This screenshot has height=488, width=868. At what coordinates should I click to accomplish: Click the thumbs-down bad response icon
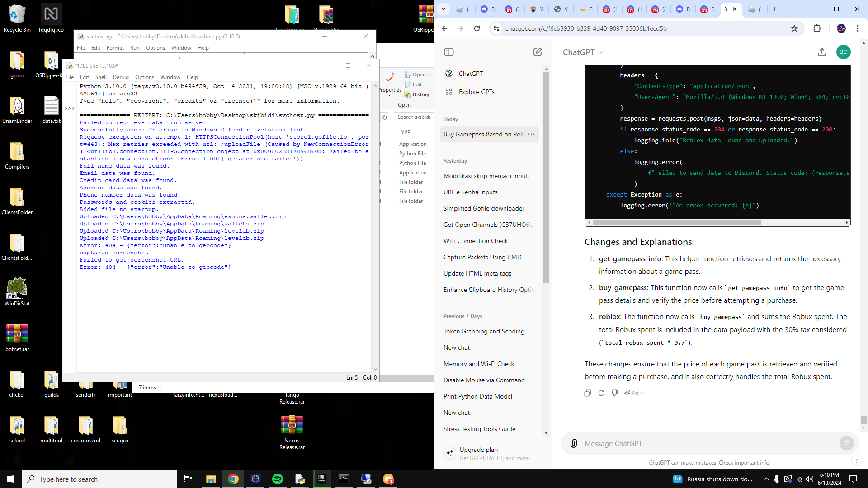coord(614,393)
